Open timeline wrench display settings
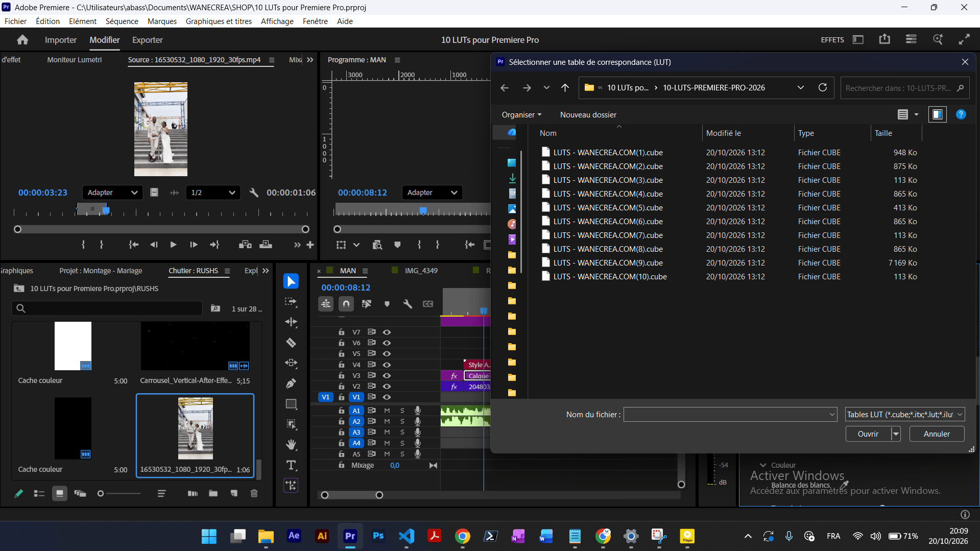Screen dimensions: 980x551 [408, 304]
